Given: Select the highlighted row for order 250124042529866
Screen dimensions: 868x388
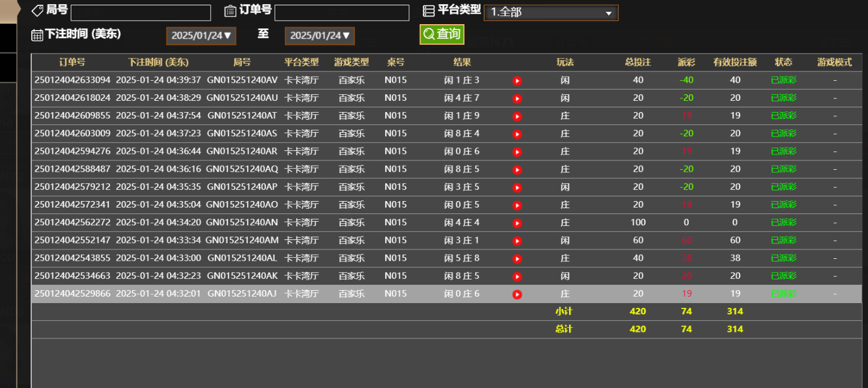Looking at the screenshot, I should click(x=236, y=293).
